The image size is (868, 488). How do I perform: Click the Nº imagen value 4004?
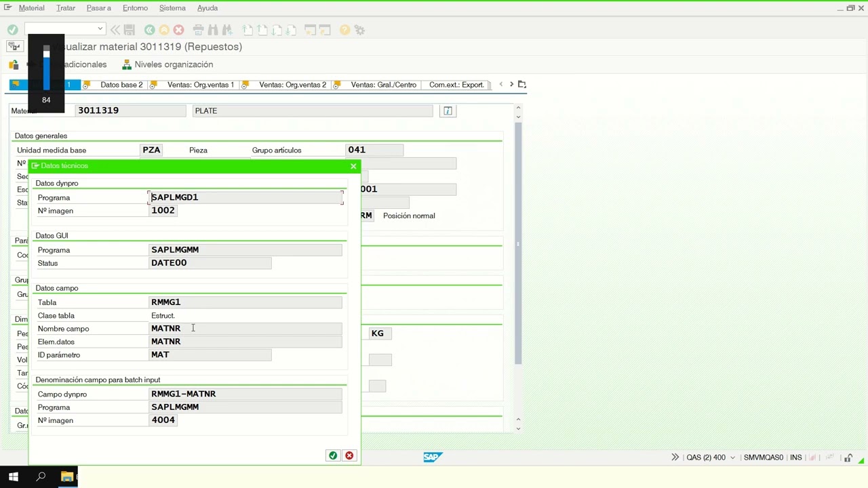pos(163,420)
